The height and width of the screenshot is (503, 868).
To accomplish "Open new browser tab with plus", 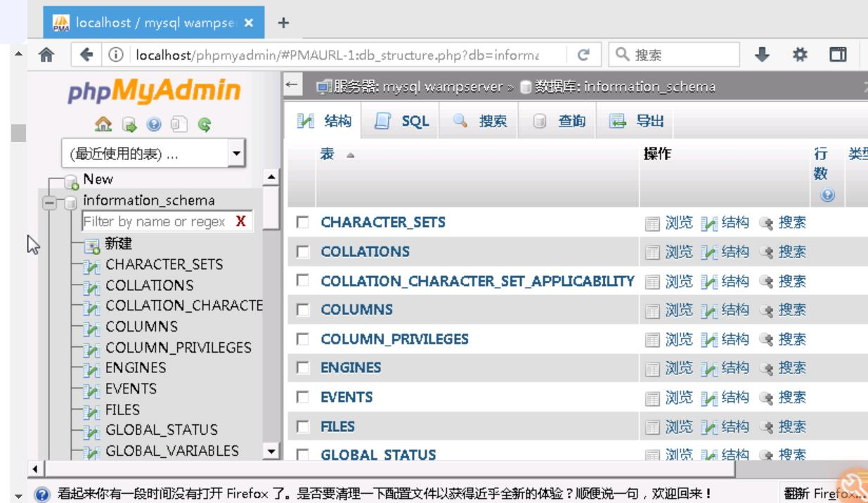I will pyautogui.click(x=284, y=22).
